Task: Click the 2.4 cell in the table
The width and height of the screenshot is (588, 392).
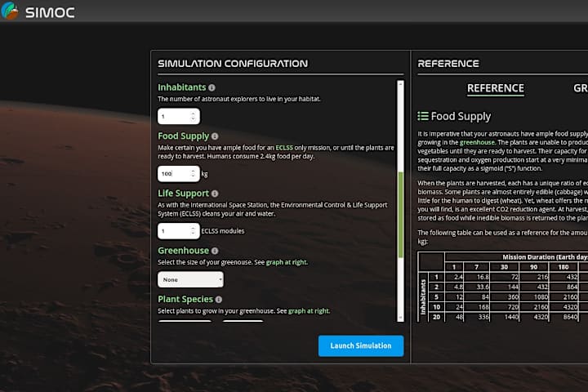Action: (x=455, y=277)
